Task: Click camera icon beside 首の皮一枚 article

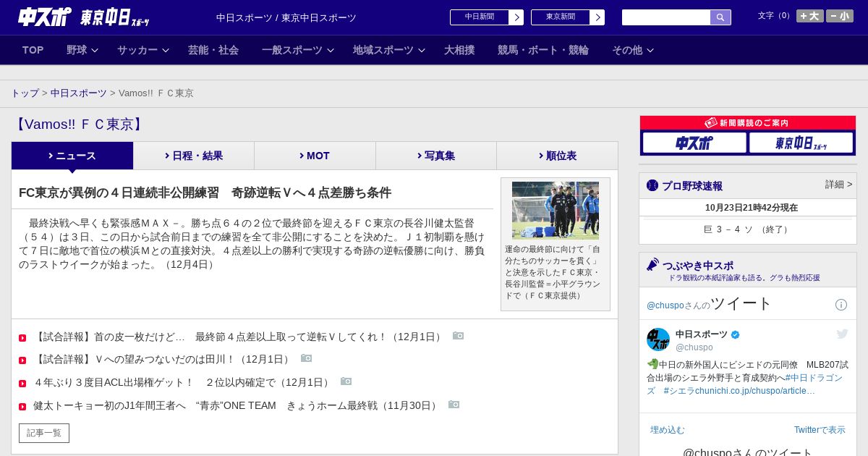Action: [458, 336]
